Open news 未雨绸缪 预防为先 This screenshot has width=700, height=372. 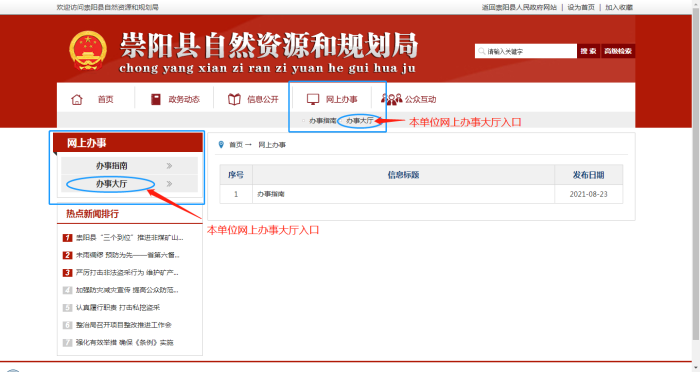[x=128, y=255]
